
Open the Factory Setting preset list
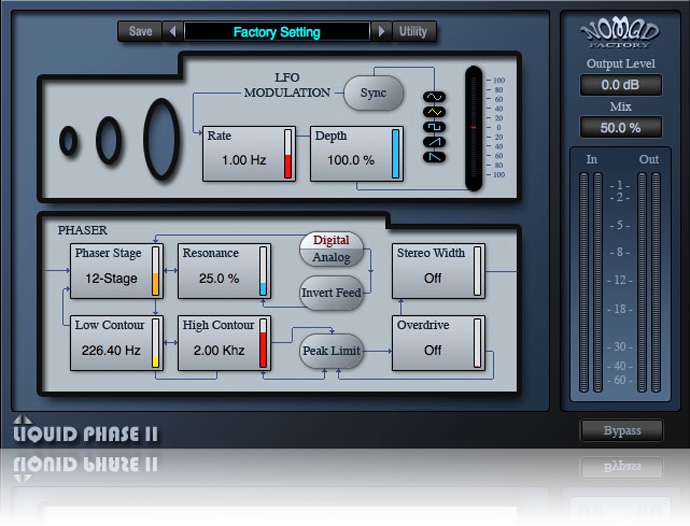[x=277, y=32]
